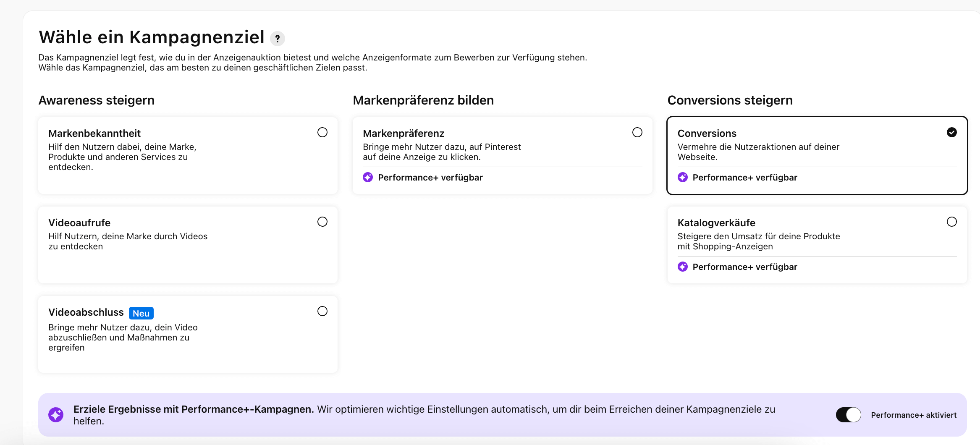
Task: Click Performance+ icon in Katalogverkäufe card
Action: pos(683,267)
